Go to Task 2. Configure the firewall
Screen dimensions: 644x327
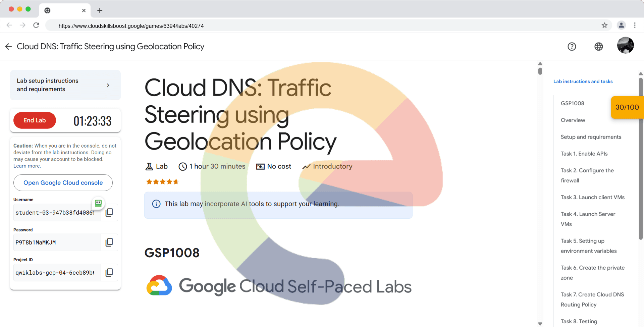(587, 175)
